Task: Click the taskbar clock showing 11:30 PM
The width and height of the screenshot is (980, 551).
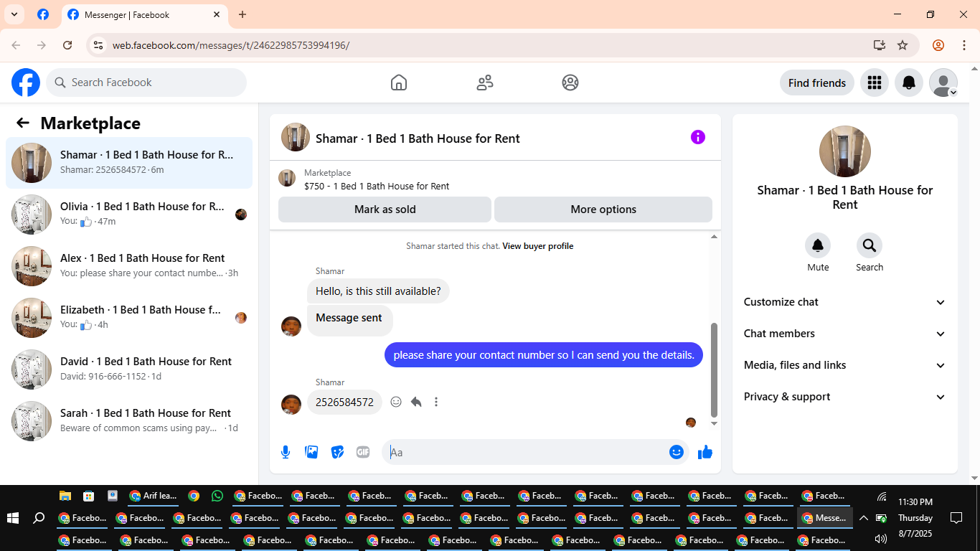Action: point(915,518)
